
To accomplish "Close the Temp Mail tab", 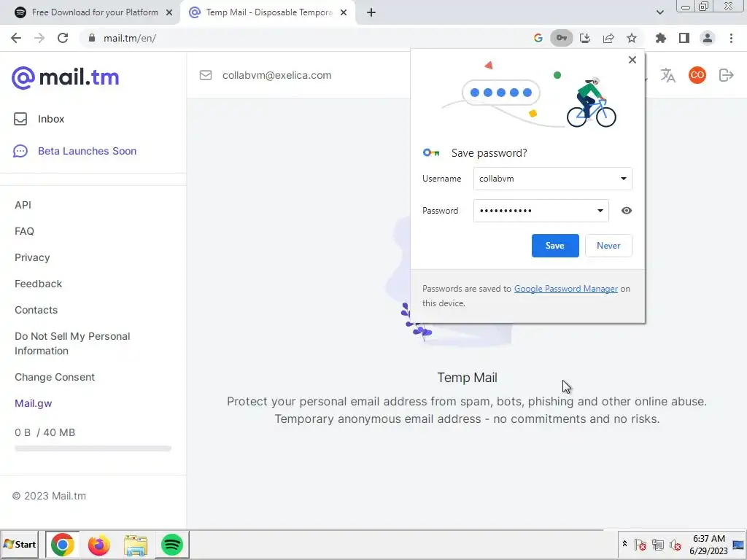I will 344,12.
